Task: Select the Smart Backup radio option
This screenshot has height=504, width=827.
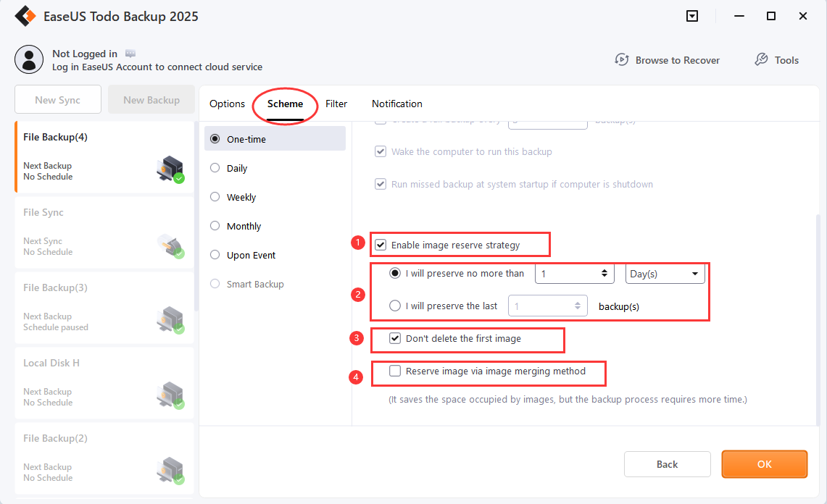Action: tap(215, 284)
